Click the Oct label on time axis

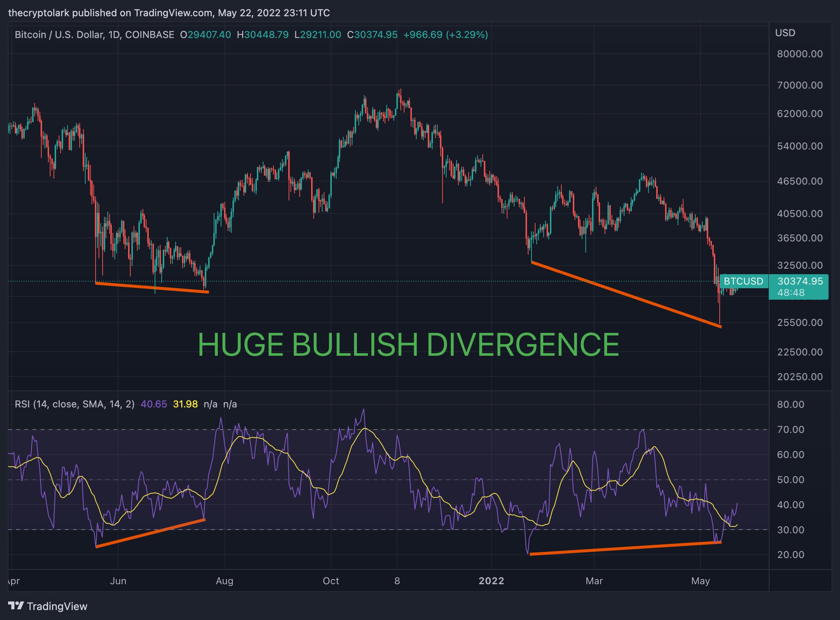(331, 581)
